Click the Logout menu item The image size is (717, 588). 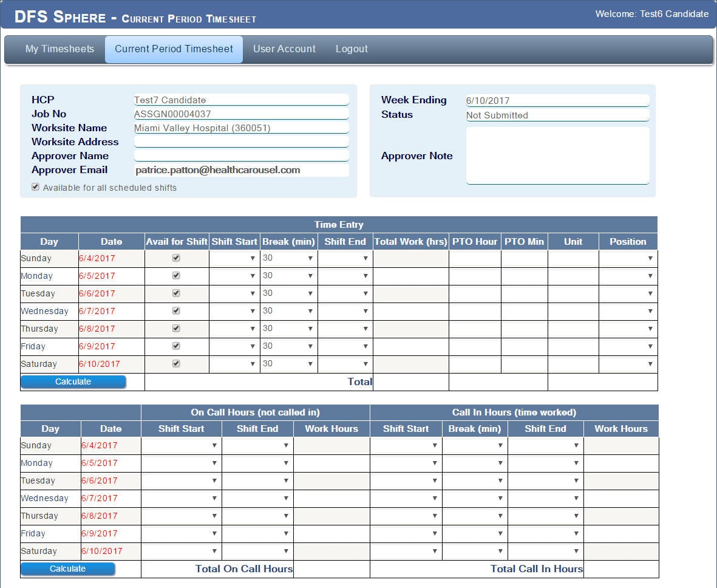click(352, 49)
